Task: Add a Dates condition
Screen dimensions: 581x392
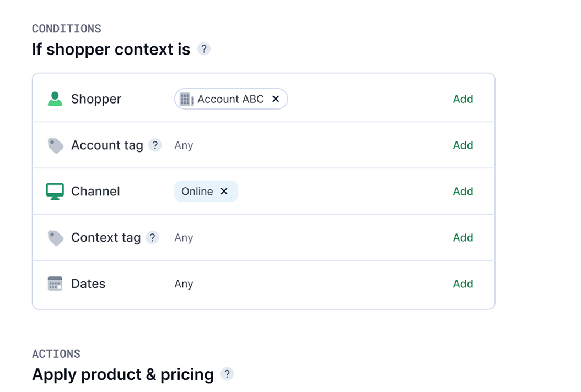Action: coord(462,284)
